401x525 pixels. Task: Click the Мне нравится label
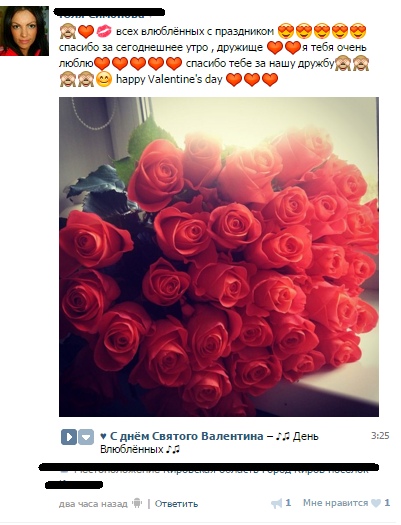click(335, 503)
